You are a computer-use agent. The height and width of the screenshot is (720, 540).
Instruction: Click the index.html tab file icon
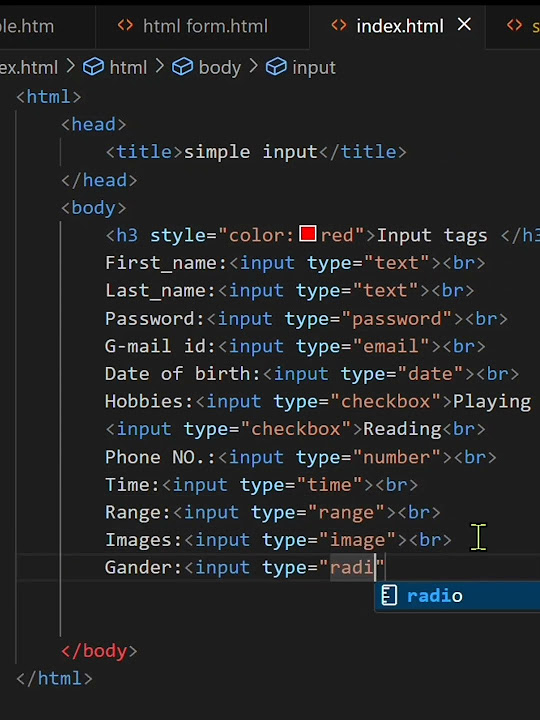(339, 26)
